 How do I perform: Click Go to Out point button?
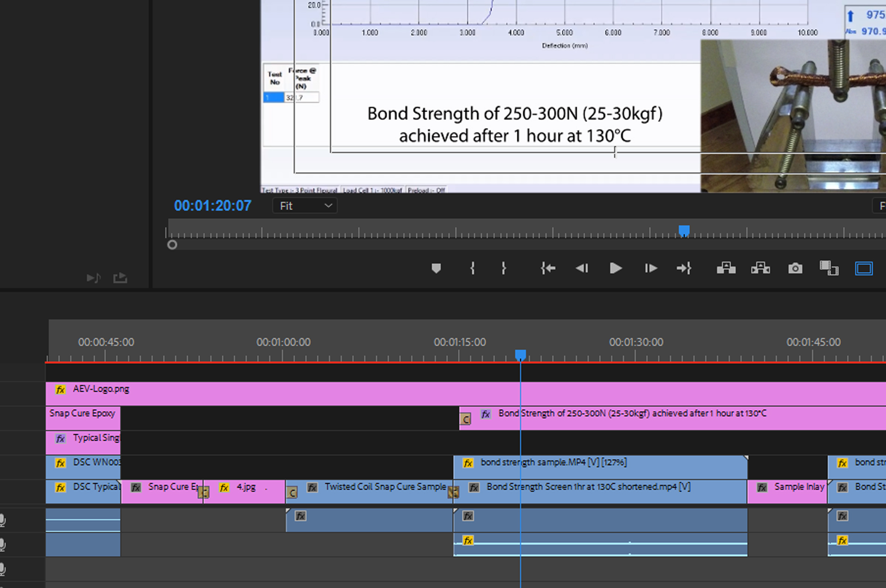click(684, 268)
